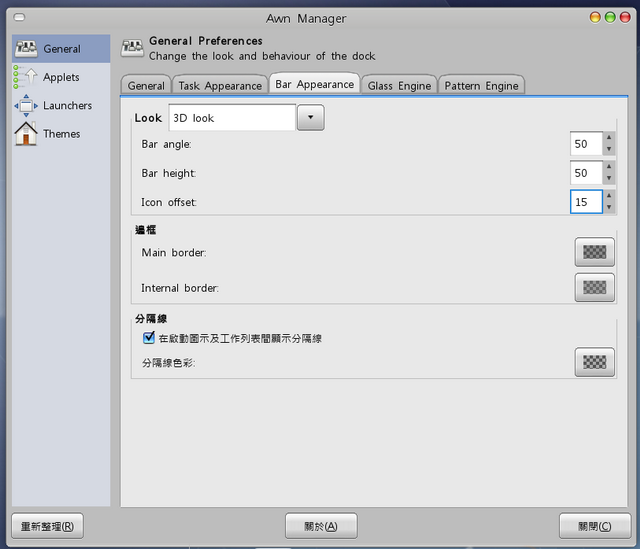Open the Launchers section icon
The height and width of the screenshot is (549, 640).
[26, 105]
